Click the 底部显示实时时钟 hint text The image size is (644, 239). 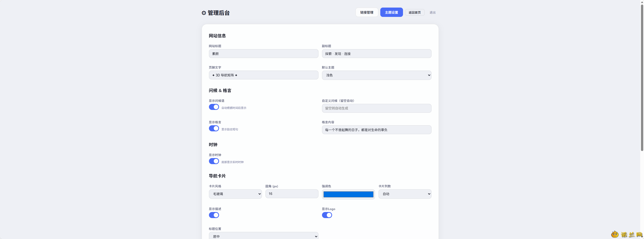tap(232, 162)
